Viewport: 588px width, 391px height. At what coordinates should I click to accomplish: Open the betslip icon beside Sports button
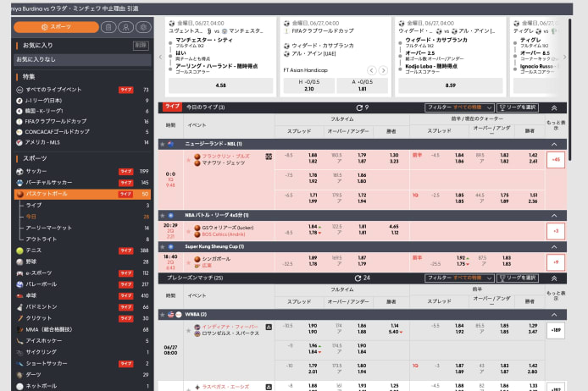pos(108,27)
